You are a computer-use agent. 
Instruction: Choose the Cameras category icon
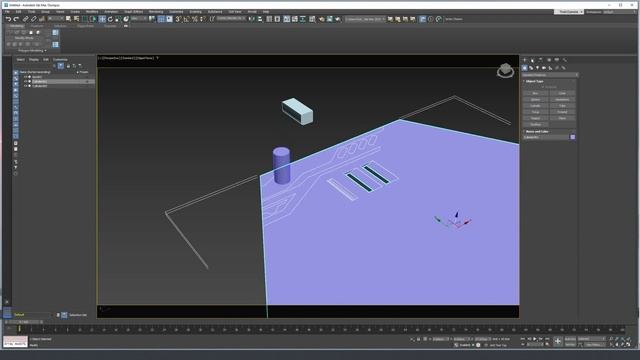point(544,68)
